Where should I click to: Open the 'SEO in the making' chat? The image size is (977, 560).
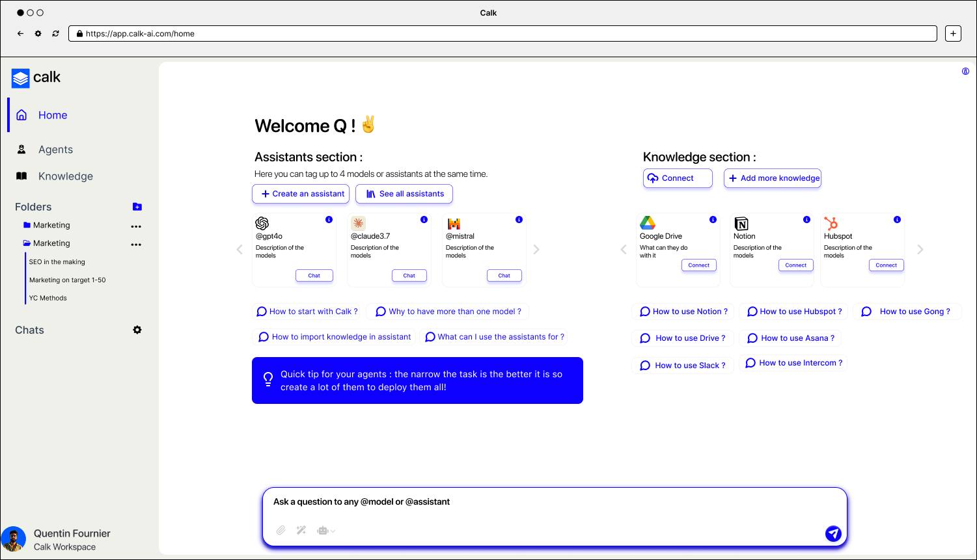coord(57,262)
